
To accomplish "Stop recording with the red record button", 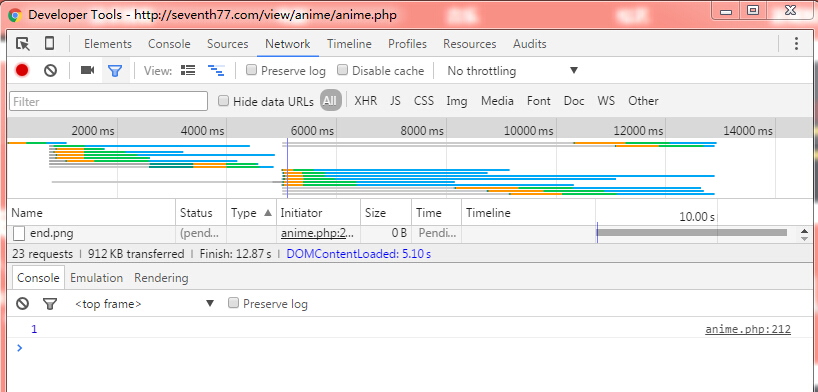I will [x=22, y=70].
